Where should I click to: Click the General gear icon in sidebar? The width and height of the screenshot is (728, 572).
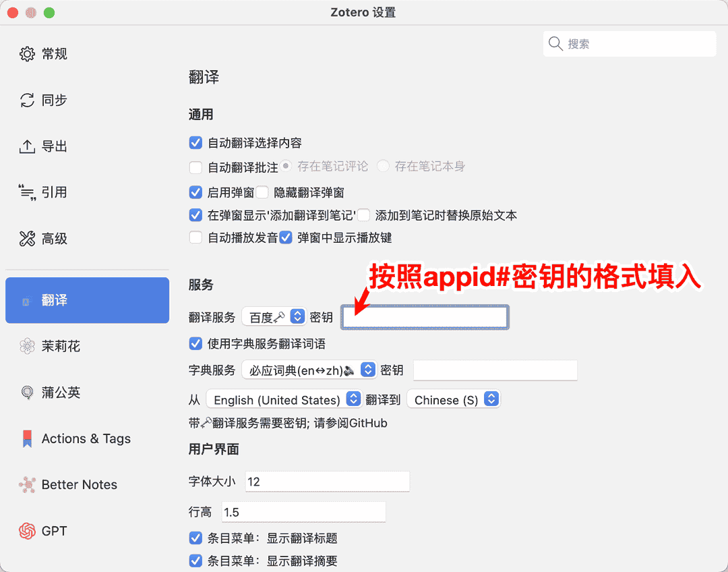point(27,54)
